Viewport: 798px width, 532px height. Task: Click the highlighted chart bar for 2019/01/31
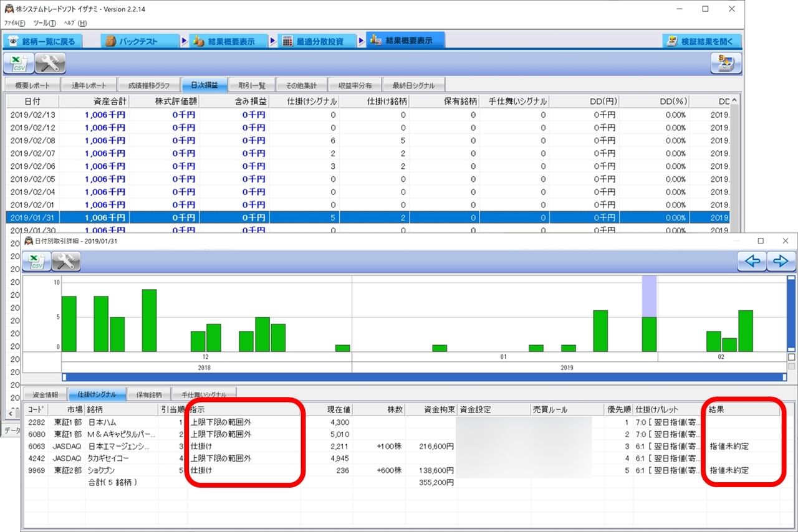coord(650,335)
